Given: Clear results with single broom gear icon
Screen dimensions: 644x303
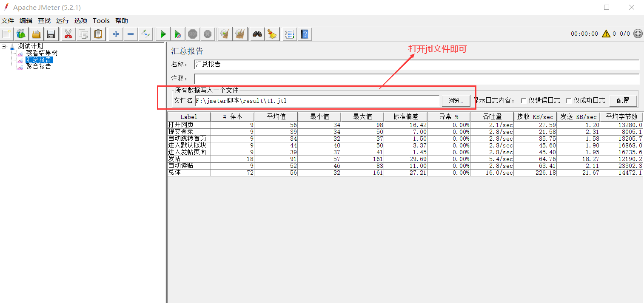Looking at the screenshot, I should [x=225, y=34].
